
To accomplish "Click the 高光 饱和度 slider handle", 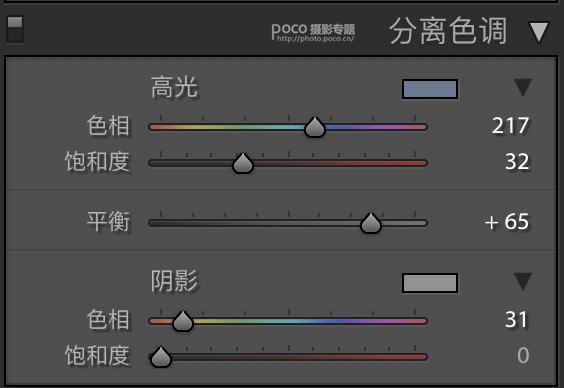I will pyautogui.click(x=243, y=163).
